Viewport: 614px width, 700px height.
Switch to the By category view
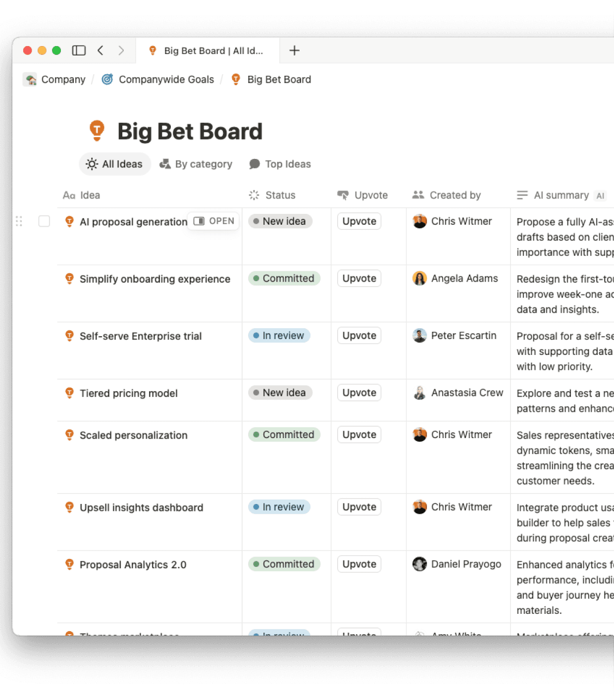point(196,164)
